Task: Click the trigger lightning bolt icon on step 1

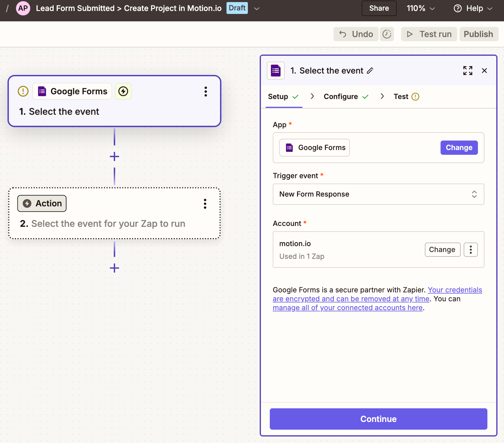Action: coord(123,91)
